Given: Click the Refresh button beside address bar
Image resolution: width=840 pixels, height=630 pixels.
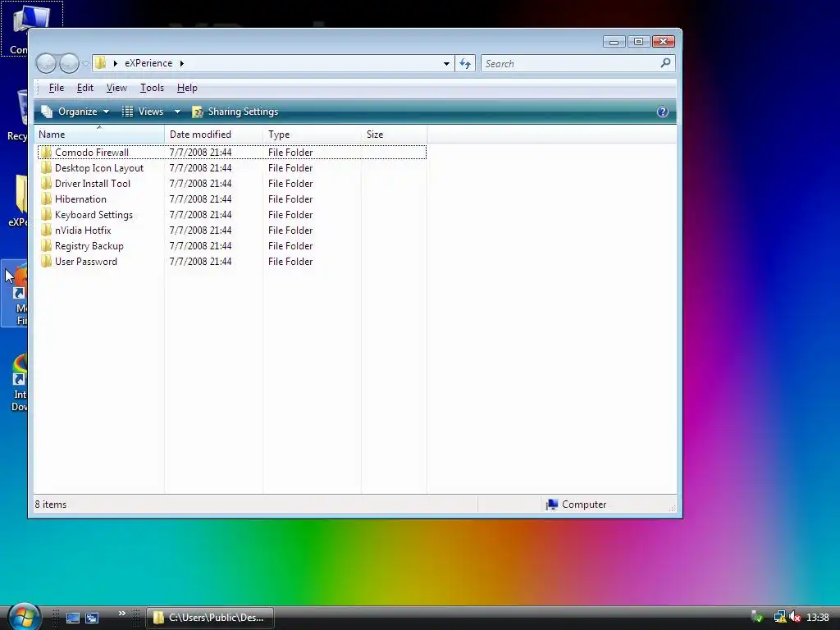Looking at the screenshot, I should (465, 63).
